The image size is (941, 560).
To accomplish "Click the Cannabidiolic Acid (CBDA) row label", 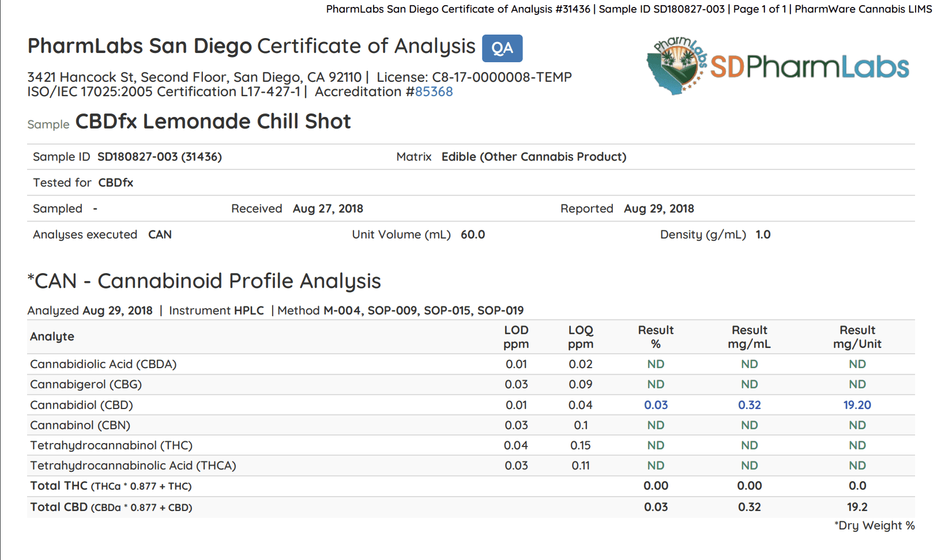I will click(103, 364).
